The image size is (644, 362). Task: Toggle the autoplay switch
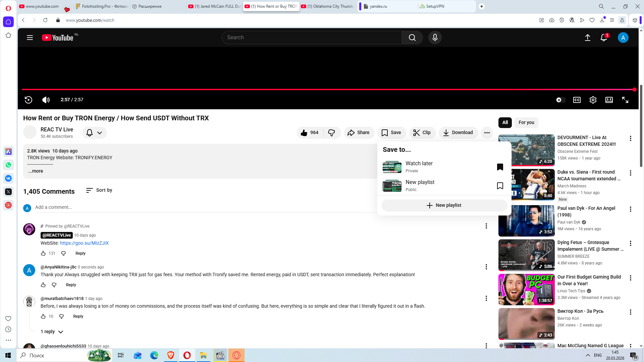(x=560, y=100)
